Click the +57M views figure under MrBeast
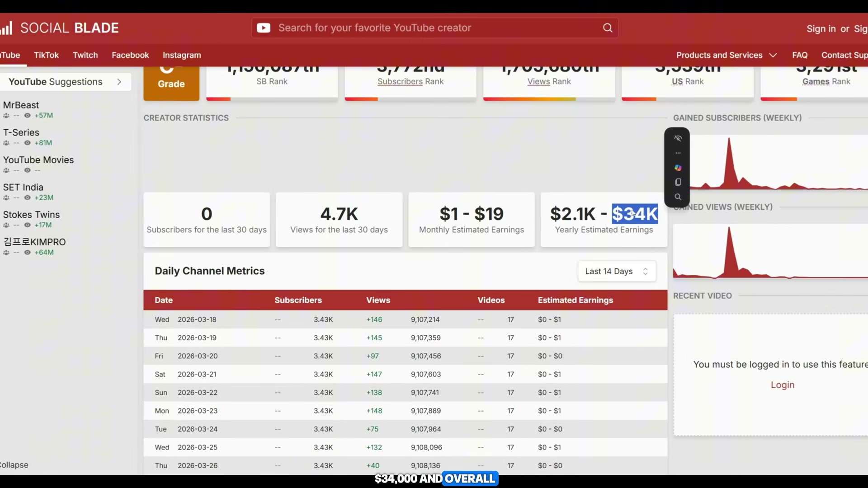 point(43,116)
